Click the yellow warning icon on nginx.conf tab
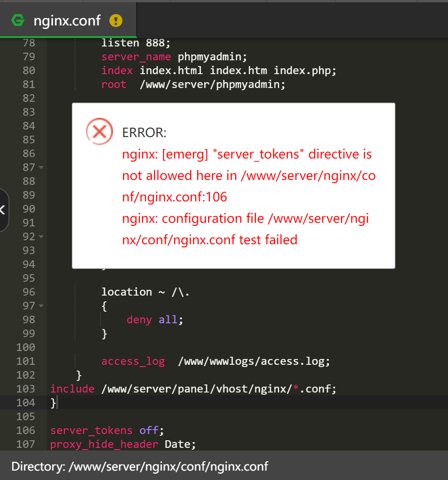Image resolution: width=448 pixels, height=480 pixels. (116, 20)
